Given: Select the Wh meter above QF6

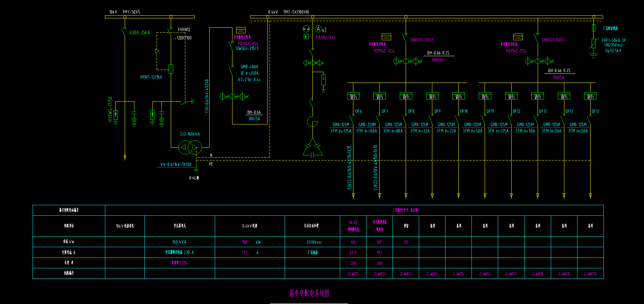Looking at the screenshot, I should pos(353,96).
